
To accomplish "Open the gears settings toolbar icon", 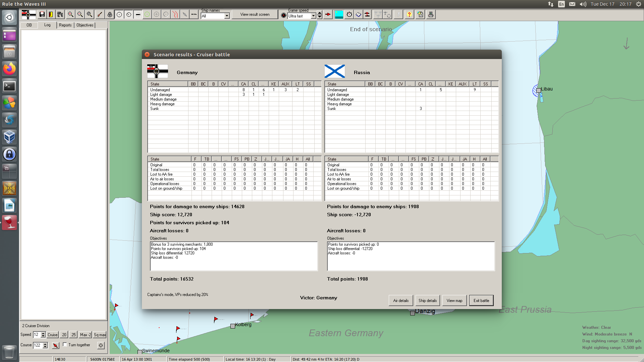I will (x=60, y=14).
